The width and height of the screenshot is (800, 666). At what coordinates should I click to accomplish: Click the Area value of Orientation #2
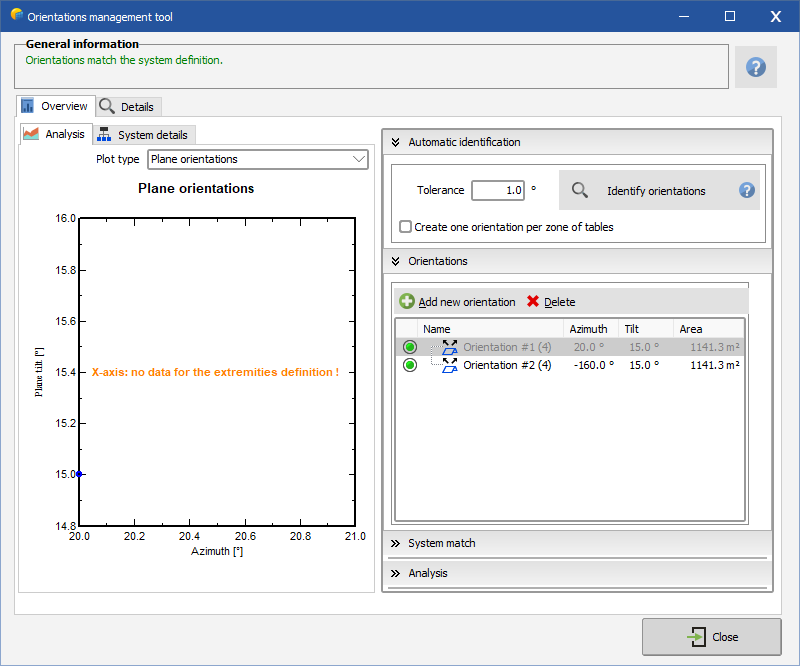(x=715, y=365)
